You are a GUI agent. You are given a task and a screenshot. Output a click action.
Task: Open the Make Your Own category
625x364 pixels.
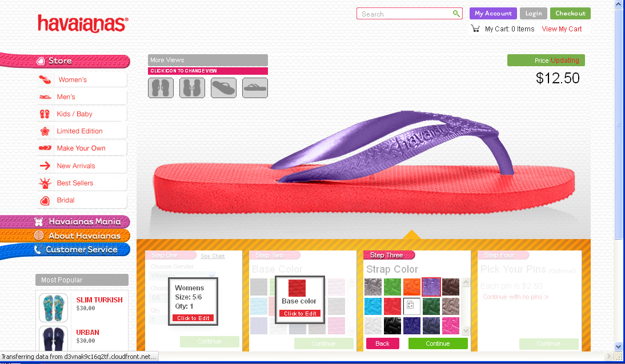[x=81, y=148]
